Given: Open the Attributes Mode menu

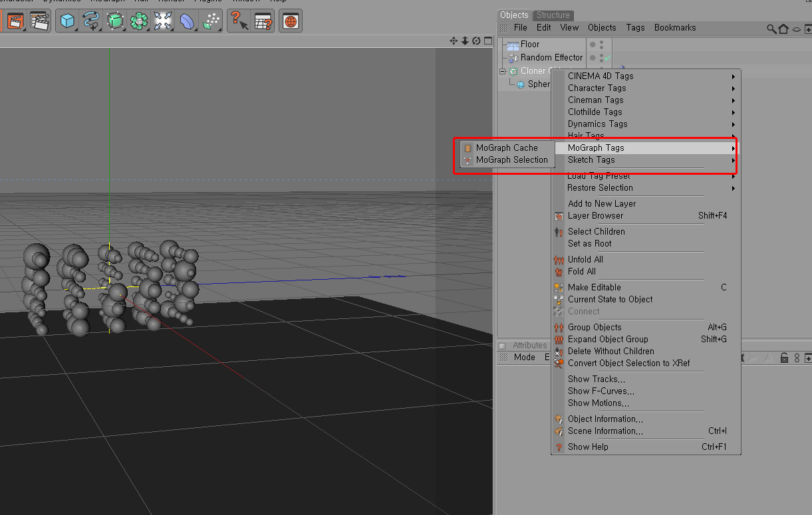Looking at the screenshot, I should click(x=524, y=358).
